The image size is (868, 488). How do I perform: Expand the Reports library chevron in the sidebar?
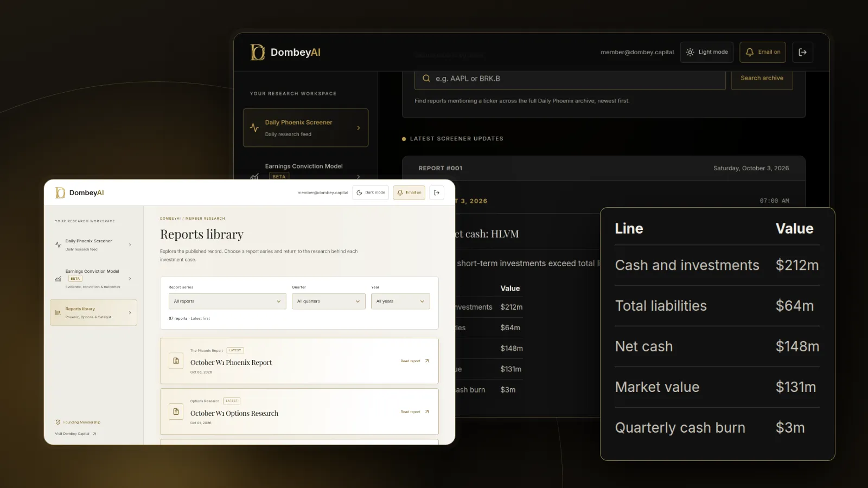pyautogui.click(x=130, y=313)
